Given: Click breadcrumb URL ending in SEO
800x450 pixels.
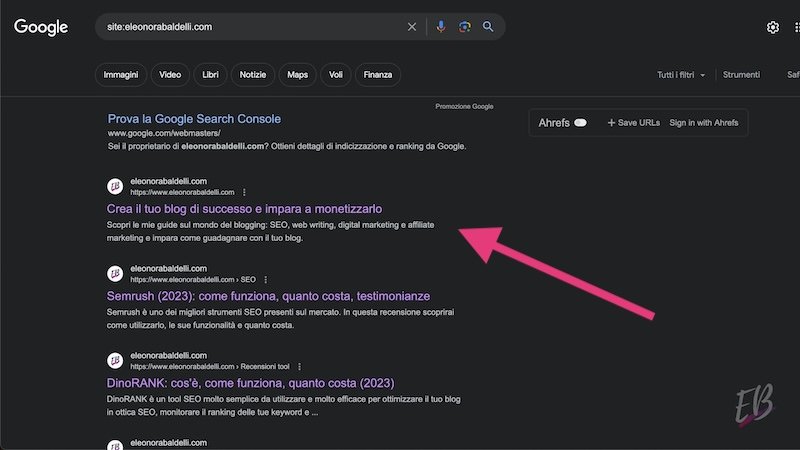Looking at the screenshot, I should coord(193,280).
